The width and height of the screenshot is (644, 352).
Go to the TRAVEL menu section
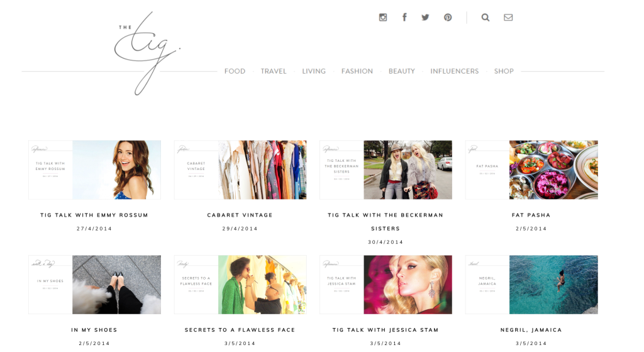pos(274,71)
